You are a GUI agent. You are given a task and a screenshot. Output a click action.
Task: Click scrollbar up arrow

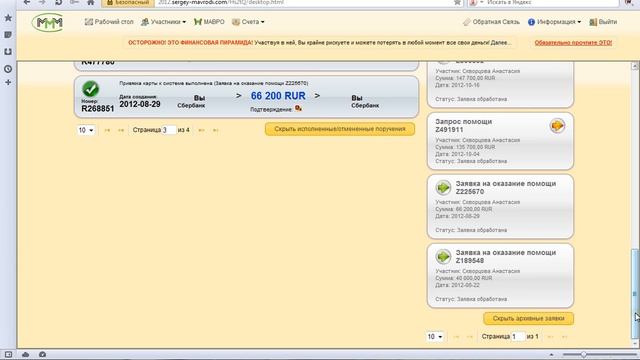point(635,66)
